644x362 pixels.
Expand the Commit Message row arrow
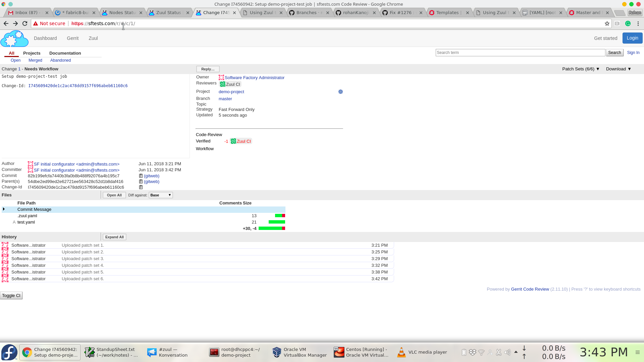(4, 209)
